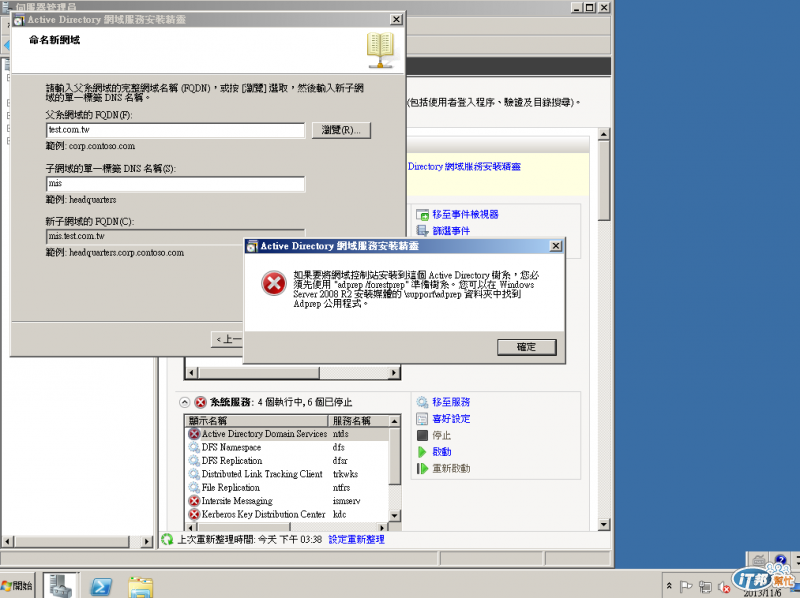This screenshot has height=598, width=800.
Task: Click gear icon of Distributed Link Tracking Client
Action: coord(194,474)
